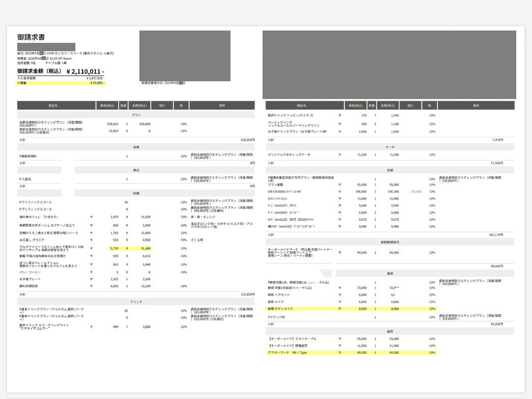The width and height of the screenshot is (532, 399).
Task: Click the highlighted balance ¥72,093
Action: [x=97, y=83]
